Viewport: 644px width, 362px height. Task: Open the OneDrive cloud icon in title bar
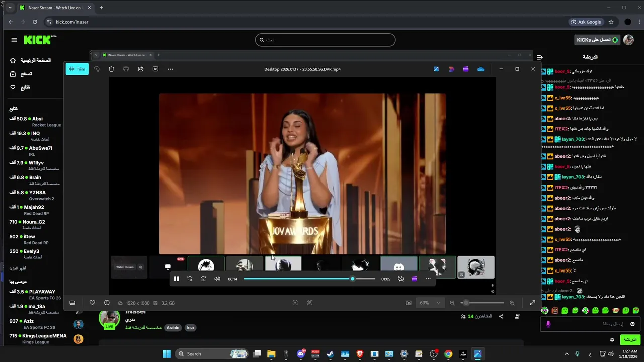pos(480,69)
